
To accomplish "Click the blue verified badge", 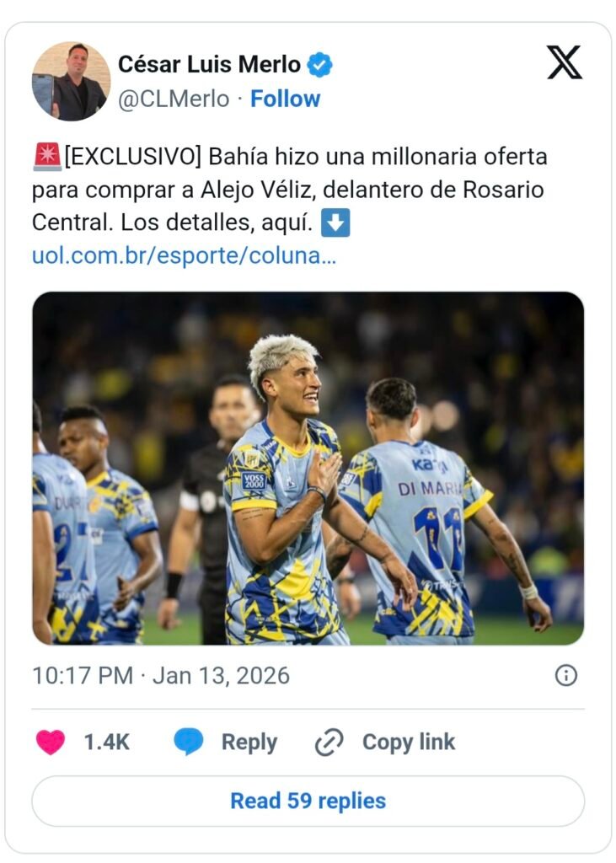I will pyautogui.click(x=319, y=64).
